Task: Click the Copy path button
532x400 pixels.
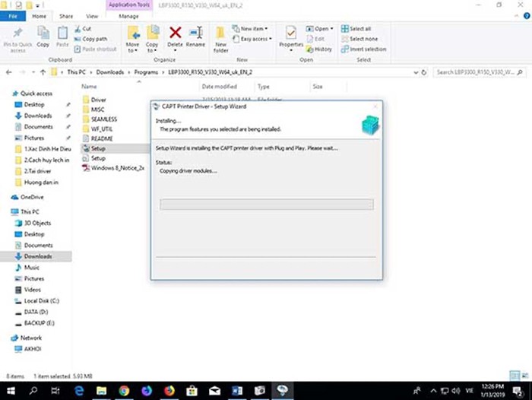Action: coord(90,39)
